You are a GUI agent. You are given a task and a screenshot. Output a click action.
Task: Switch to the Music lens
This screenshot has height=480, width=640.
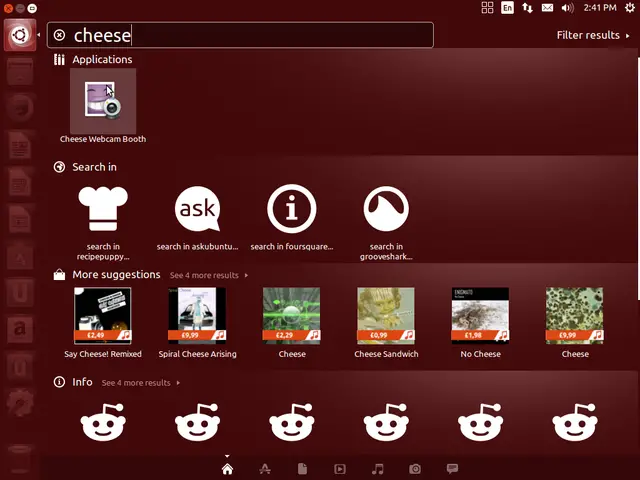(378, 469)
